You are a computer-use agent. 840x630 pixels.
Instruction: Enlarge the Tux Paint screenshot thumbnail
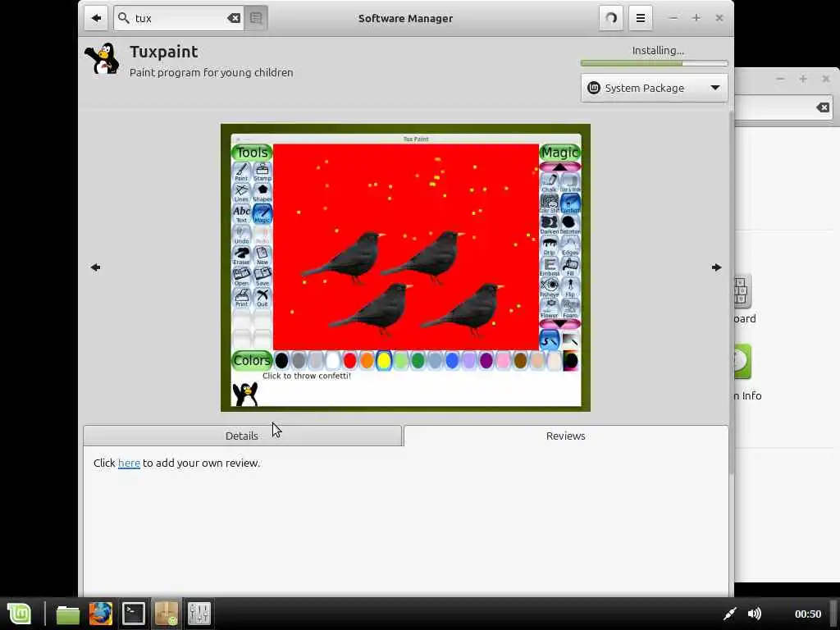405,268
